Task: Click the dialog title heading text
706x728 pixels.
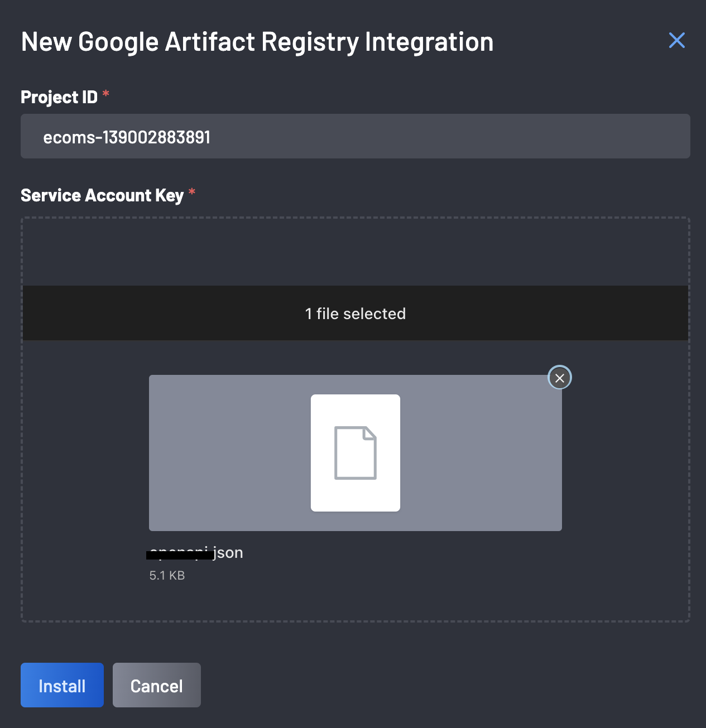Action: coord(257,42)
